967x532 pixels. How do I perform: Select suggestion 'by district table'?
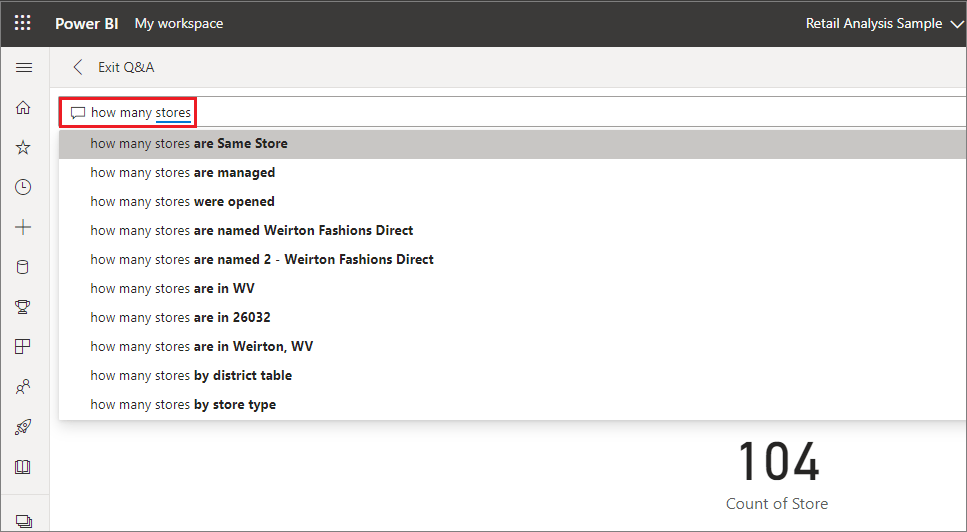(x=513, y=375)
